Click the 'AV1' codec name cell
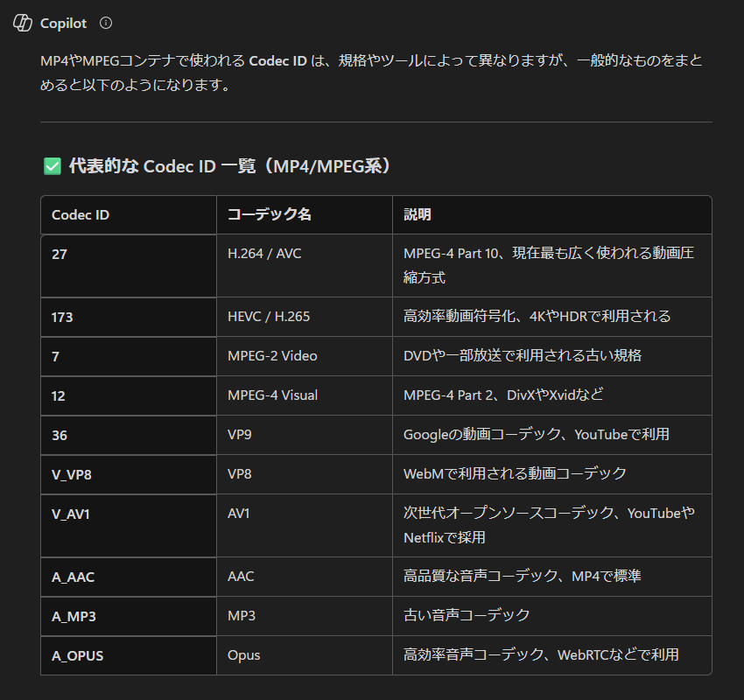 point(305,526)
